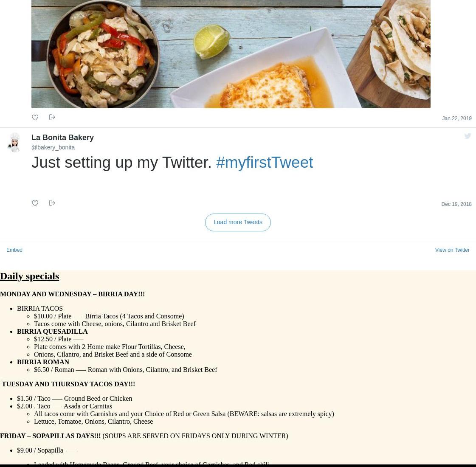Click the Friday Sopapillas Days heading
The height and width of the screenshot is (467, 476).
[x=51, y=436]
